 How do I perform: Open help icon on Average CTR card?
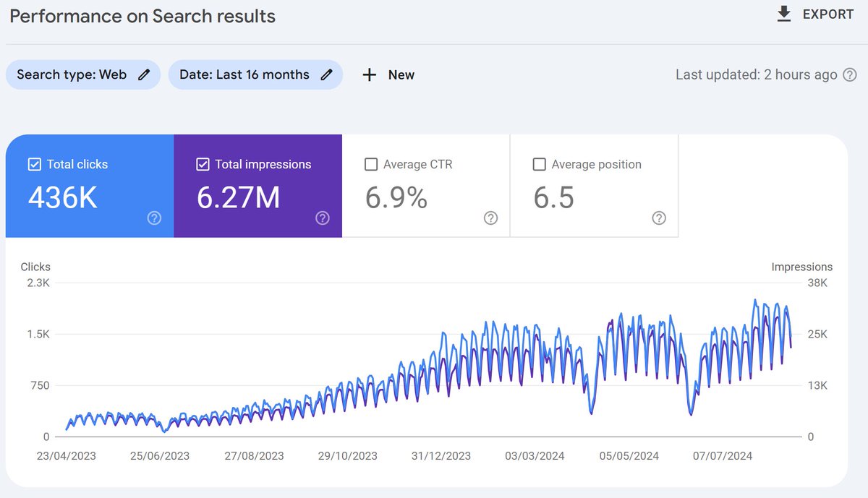[491, 218]
